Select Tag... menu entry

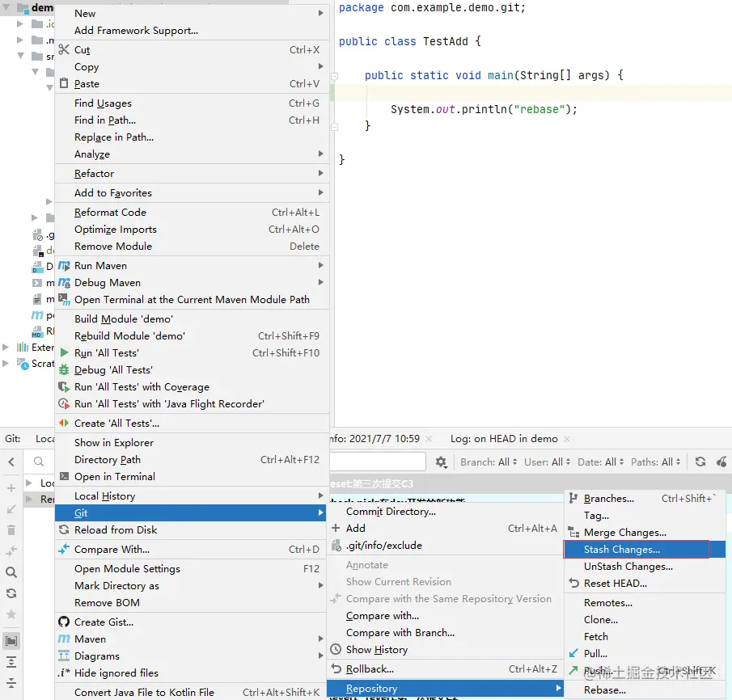644,515
